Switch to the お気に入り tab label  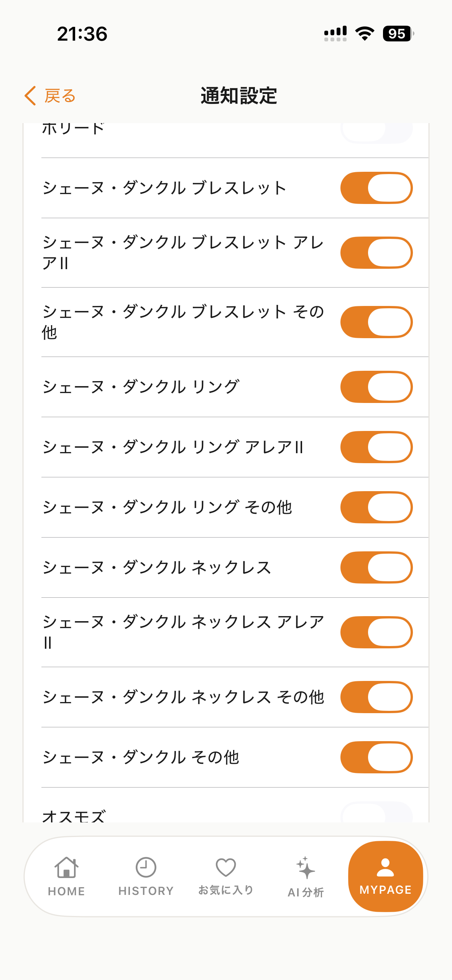pos(226,890)
